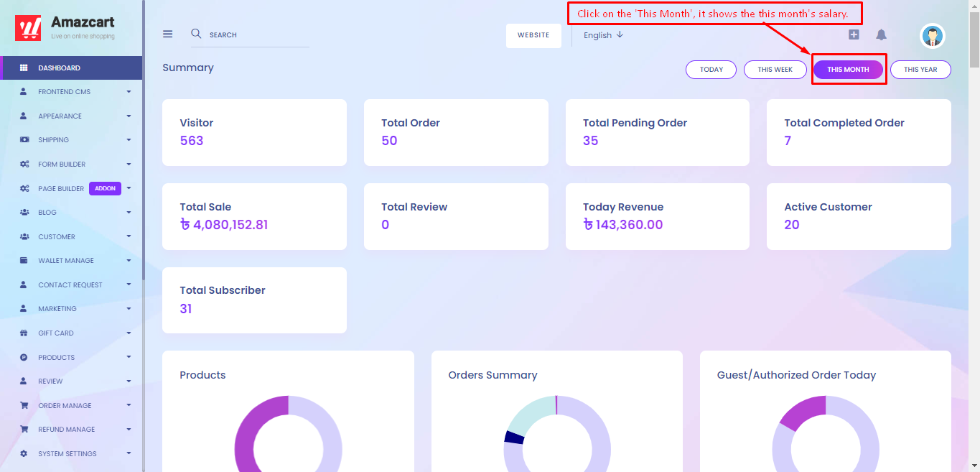Click the sidebar vertical scrollbar

click(144, 140)
